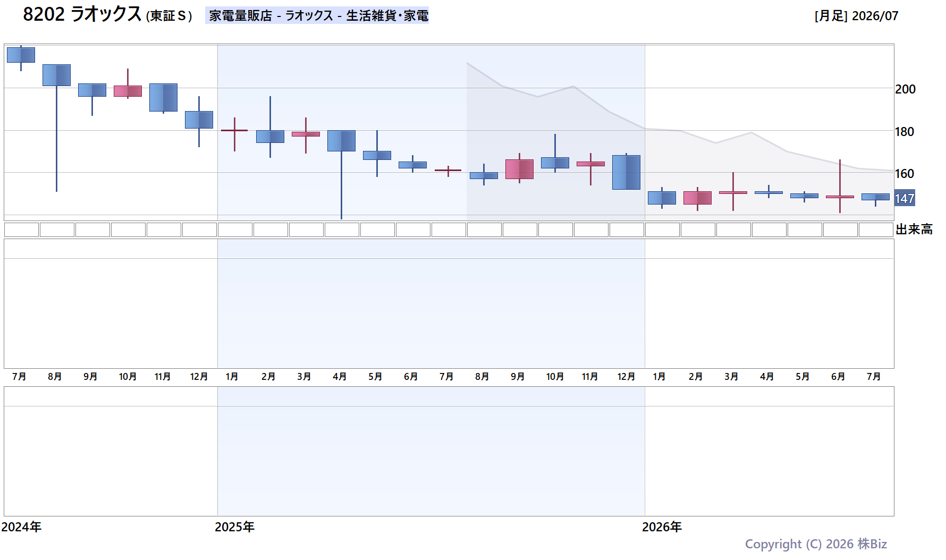Click the 2025年 year label
This screenshot has width=946, height=560.
coord(234,527)
